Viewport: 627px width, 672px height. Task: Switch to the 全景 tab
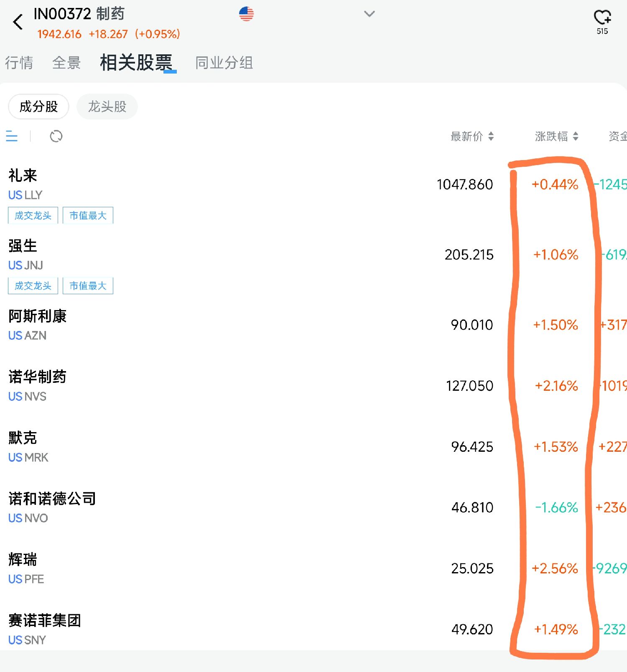coord(66,63)
